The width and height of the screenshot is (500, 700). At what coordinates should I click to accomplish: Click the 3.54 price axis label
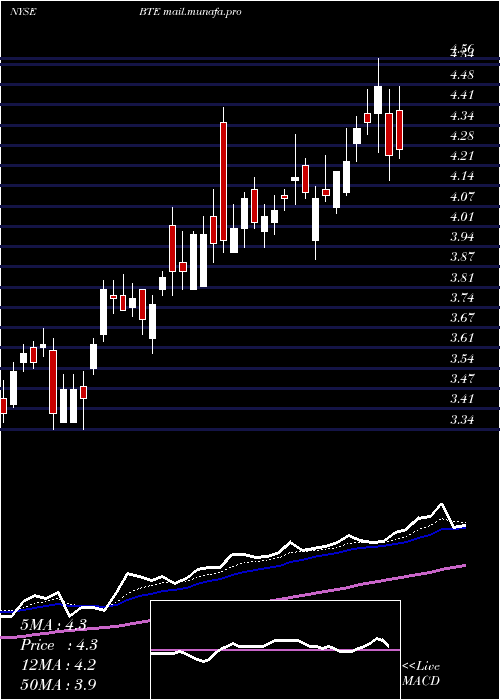pyautogui.click(x=462, y=358)
